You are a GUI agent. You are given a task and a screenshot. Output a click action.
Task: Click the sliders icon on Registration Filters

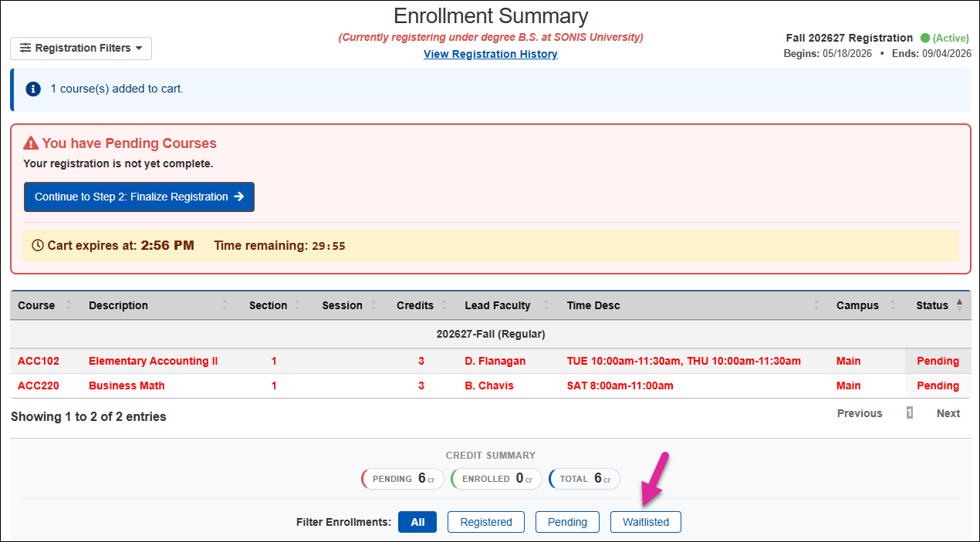25,48
